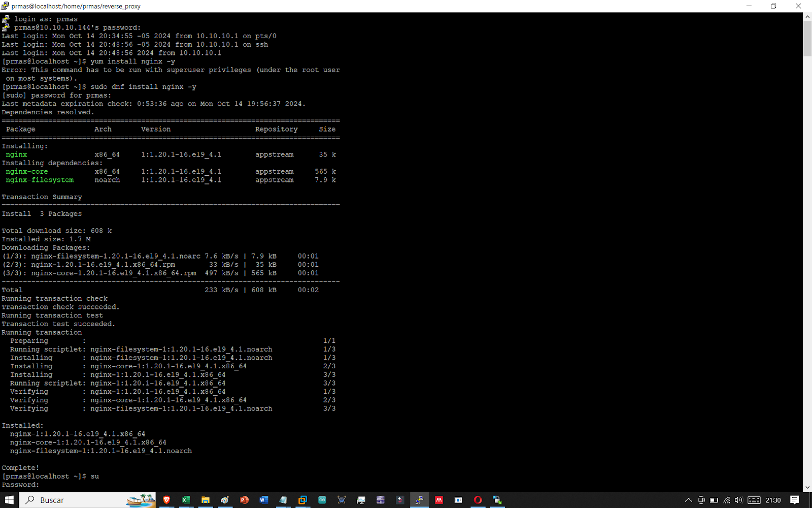Open the purple striped app icon in taskbar
This screenshot has height=508, width=812.
click(x=381, y=500)
